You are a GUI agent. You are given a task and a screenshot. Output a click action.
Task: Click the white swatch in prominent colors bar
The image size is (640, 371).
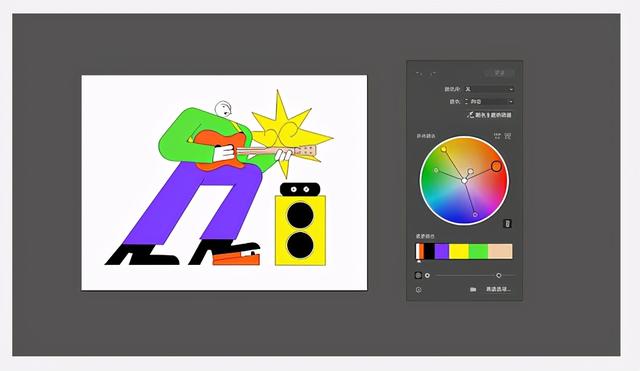[418, 251]
